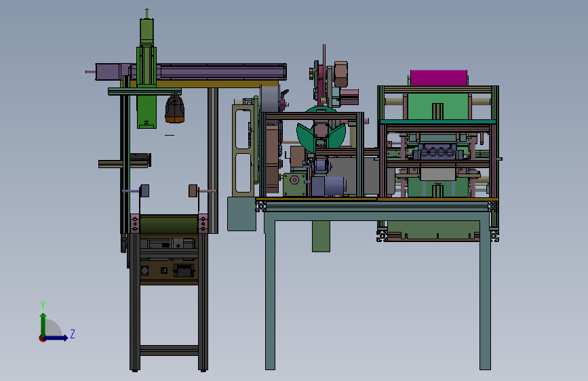Select the left leg of the teal table
This screenshot has height=381, width=588.
pos(270,295)
